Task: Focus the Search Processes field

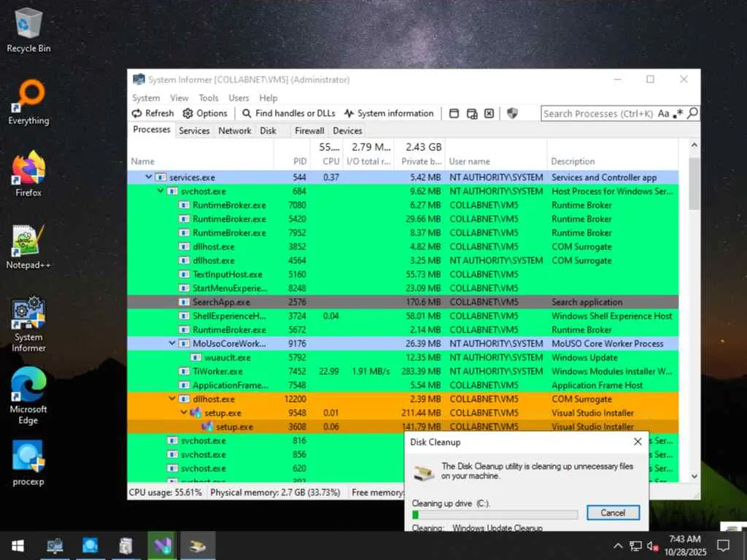Action: 598,113
